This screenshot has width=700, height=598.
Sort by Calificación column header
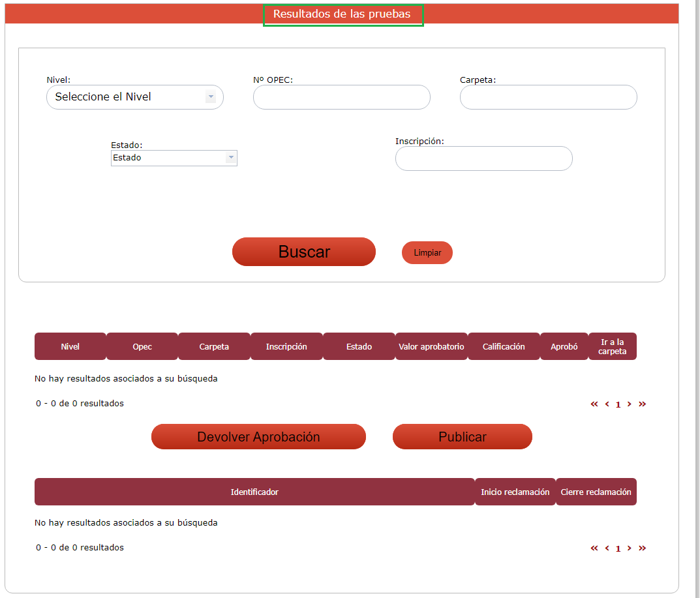pos(504,347)
